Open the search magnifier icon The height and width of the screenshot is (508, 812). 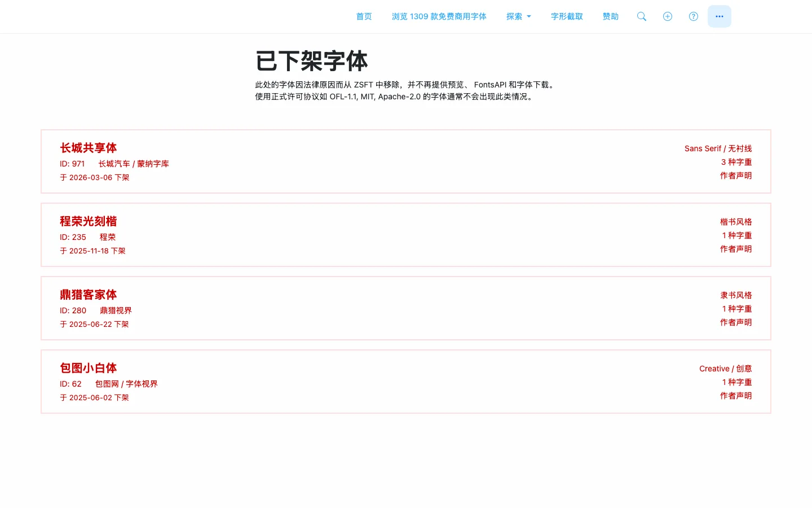[642, 16]
